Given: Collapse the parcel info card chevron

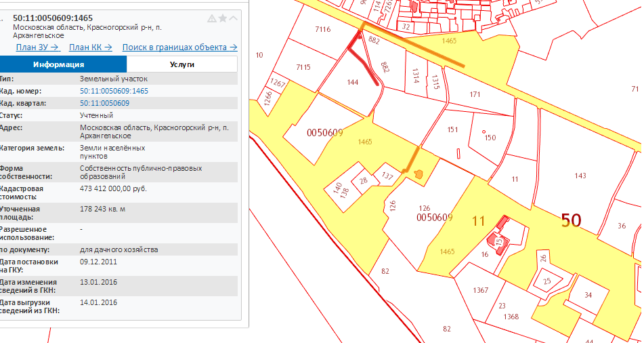Looking at the screenshot, I should coord(233,18).
